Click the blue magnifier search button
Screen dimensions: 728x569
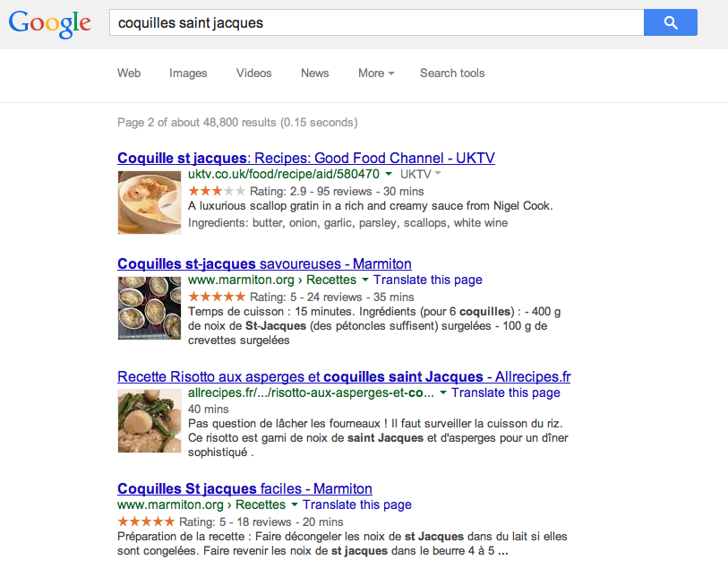pos(670,22)
